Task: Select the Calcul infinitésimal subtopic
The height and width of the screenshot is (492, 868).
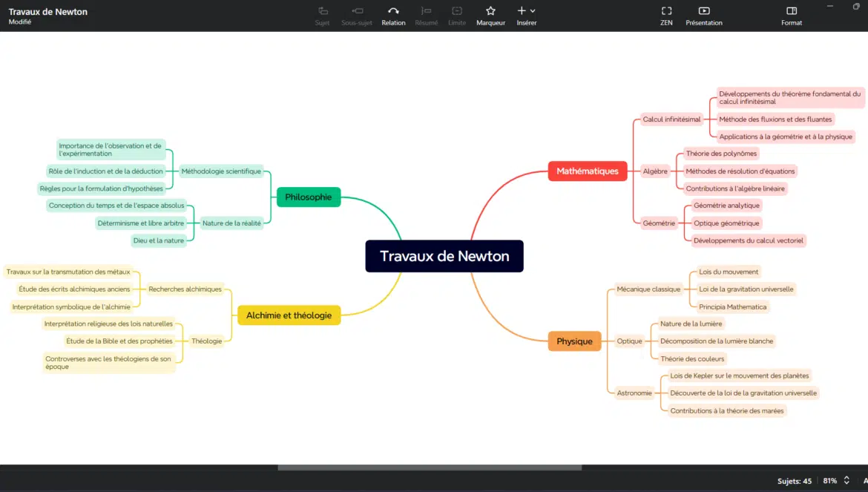Action: point(671,119)
